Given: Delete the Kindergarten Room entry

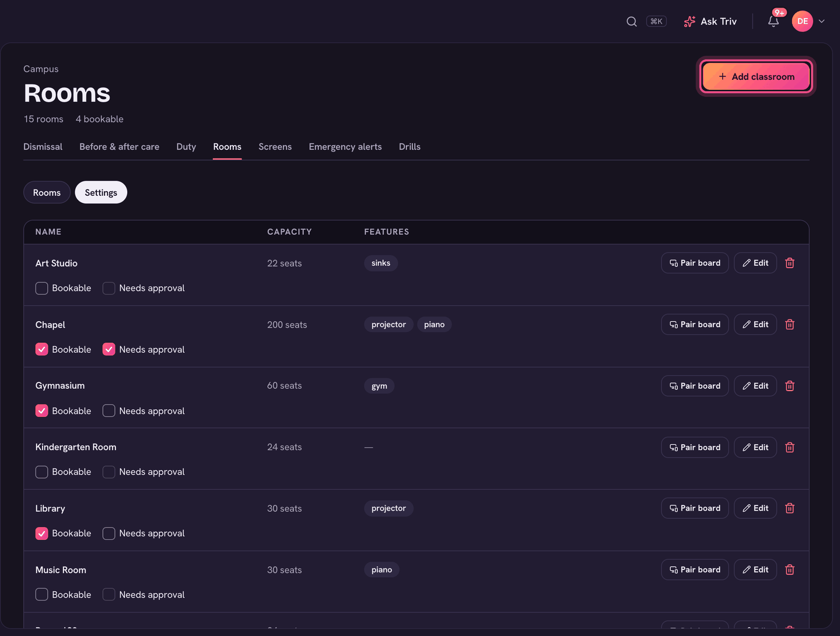Looking at the screenshot, I should pos(790,447).
